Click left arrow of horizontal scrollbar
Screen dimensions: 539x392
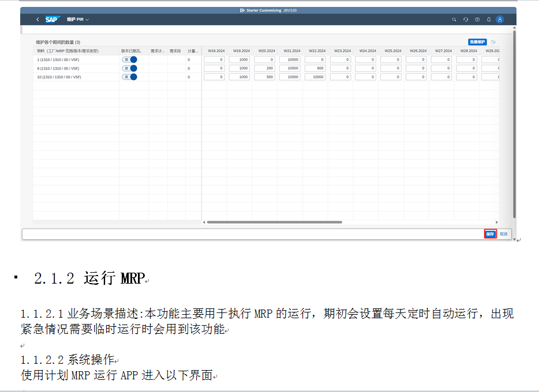coord(204,222)
